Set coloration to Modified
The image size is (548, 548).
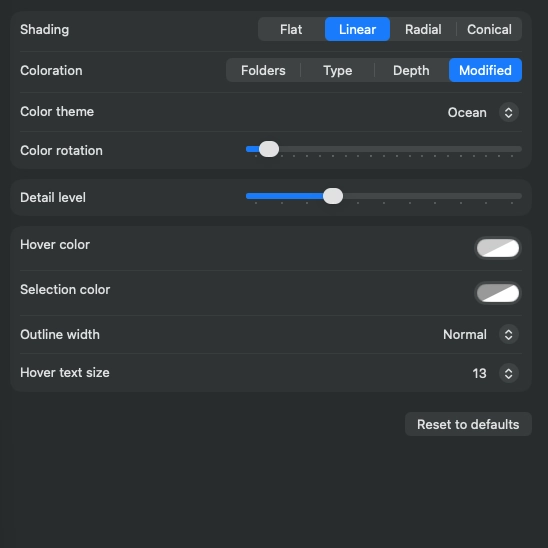tap(485, 71)
